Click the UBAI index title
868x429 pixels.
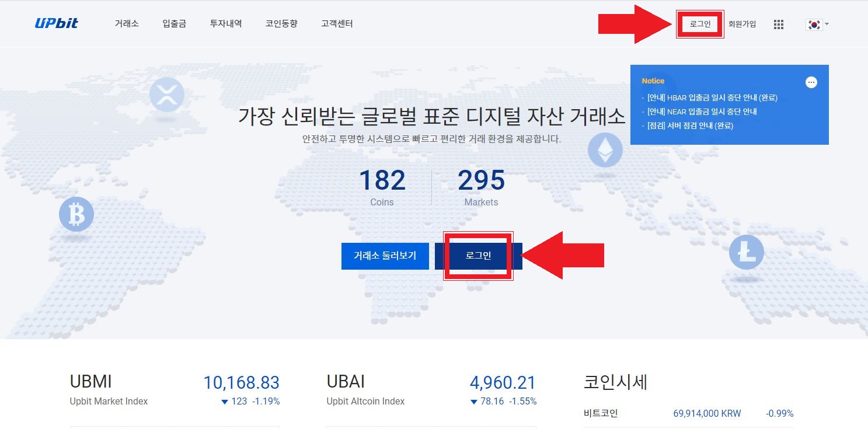346,382
